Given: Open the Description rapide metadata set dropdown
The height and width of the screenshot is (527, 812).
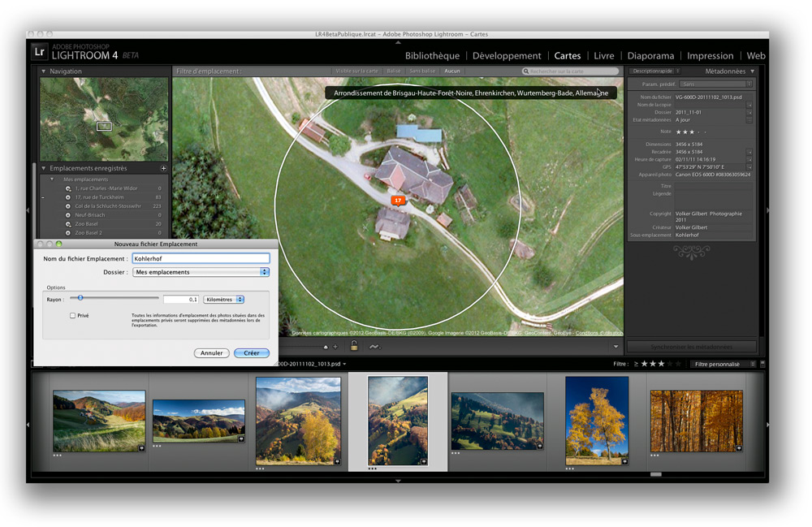Looking at the screenshot, I should 654,71.
